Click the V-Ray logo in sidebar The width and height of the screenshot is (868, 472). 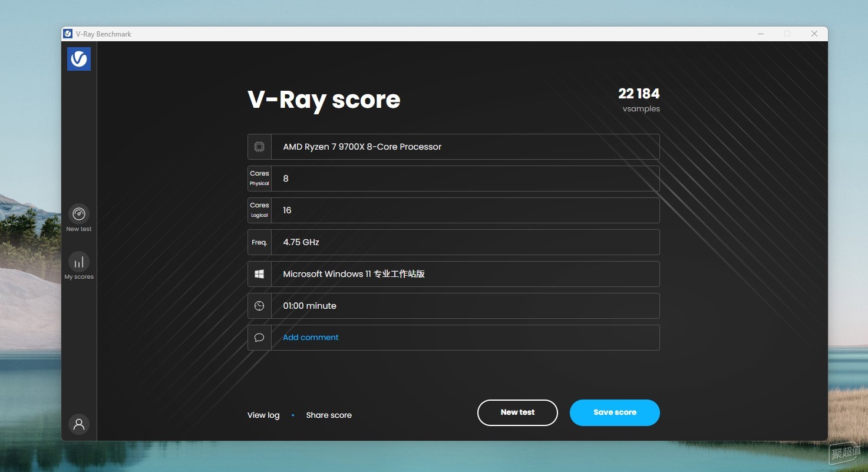click(79, 59)
